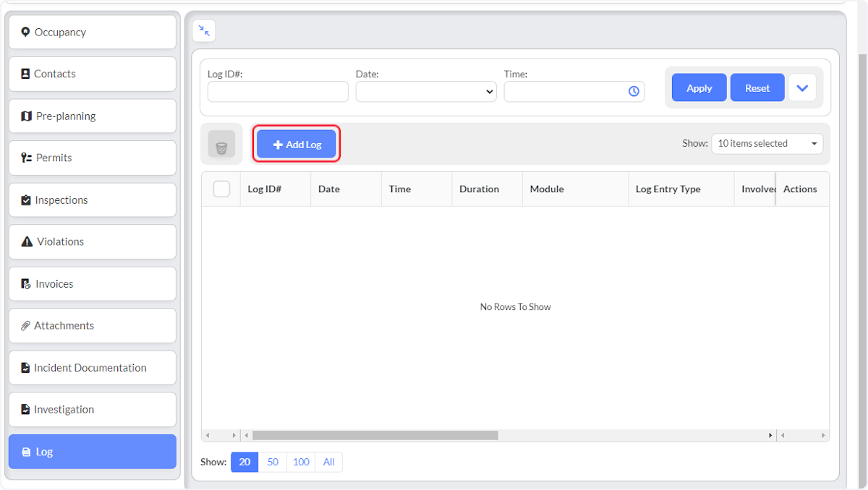
Task: Click the Log disk icon
Action: coord(27,452)
